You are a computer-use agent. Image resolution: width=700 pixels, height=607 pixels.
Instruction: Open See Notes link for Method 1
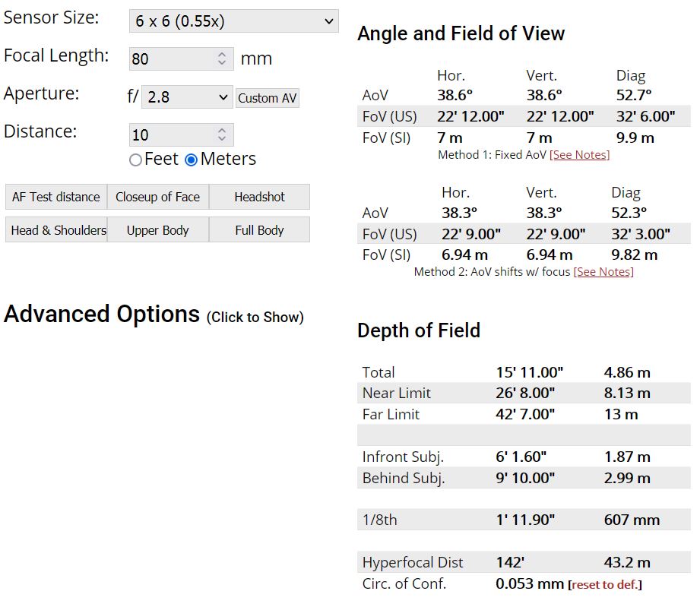pyautogui.click(x=579, y=155)
